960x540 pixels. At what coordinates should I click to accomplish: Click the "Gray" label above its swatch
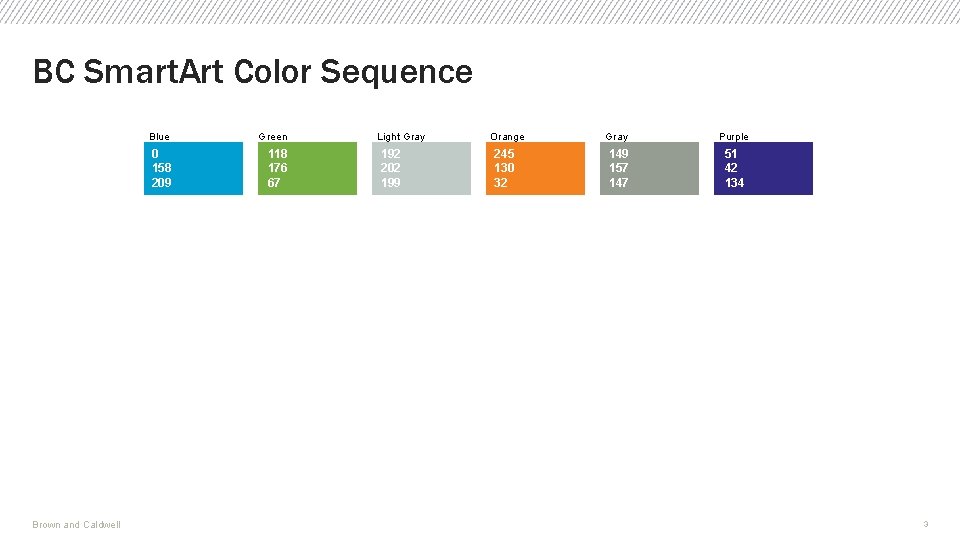pos(617,137)
